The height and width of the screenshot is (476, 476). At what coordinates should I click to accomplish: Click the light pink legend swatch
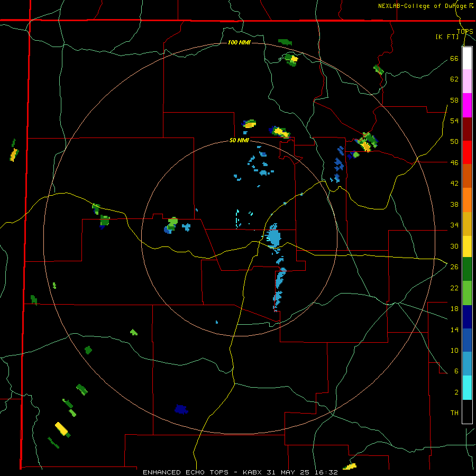coord(467,81)
